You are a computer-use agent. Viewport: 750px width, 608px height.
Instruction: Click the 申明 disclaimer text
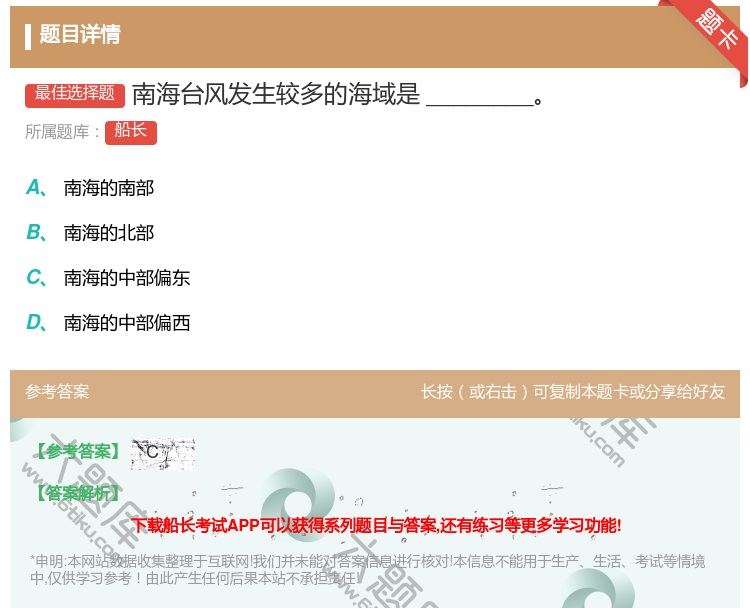pos(367,570)
